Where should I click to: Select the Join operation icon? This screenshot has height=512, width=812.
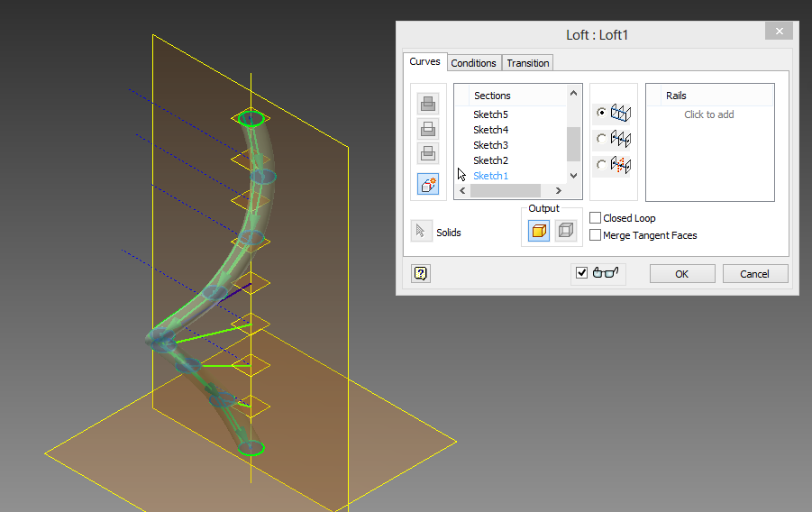pyautogui.click(x=428, y=104)
